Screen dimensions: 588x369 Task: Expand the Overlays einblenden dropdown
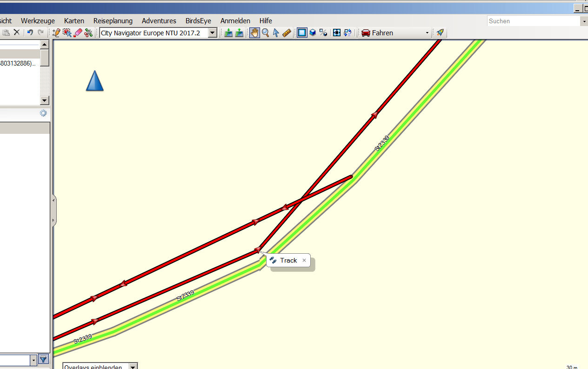[133, 366]
